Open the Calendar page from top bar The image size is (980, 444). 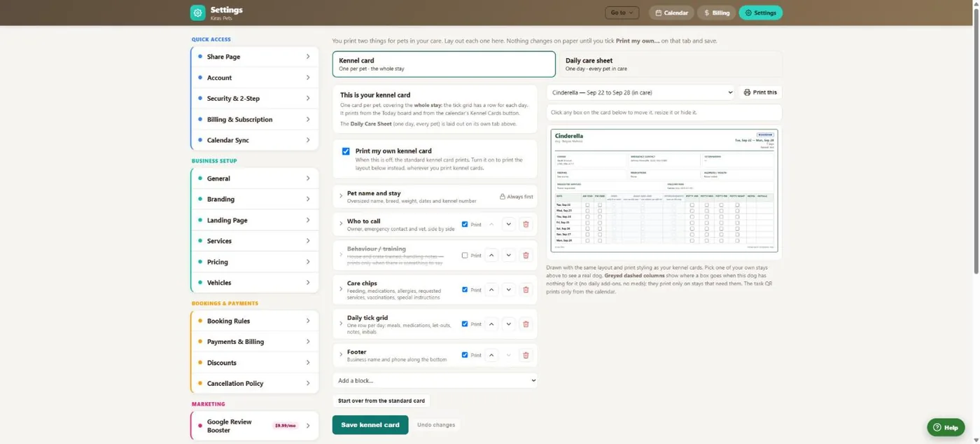tap(671, 13)
